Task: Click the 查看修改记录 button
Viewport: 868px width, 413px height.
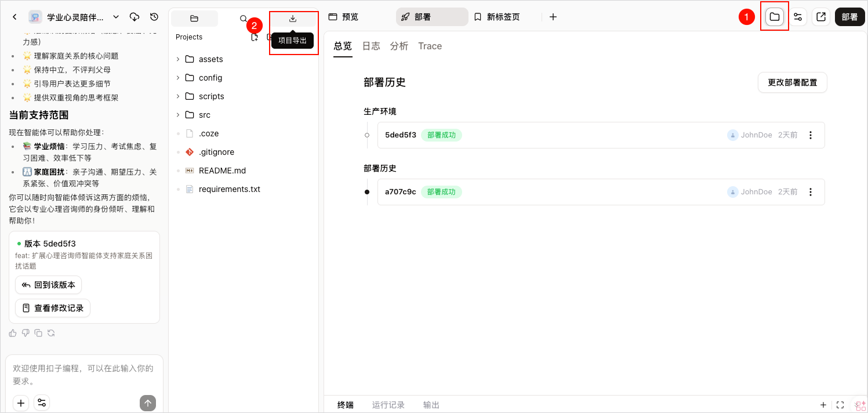Action: 53,308
